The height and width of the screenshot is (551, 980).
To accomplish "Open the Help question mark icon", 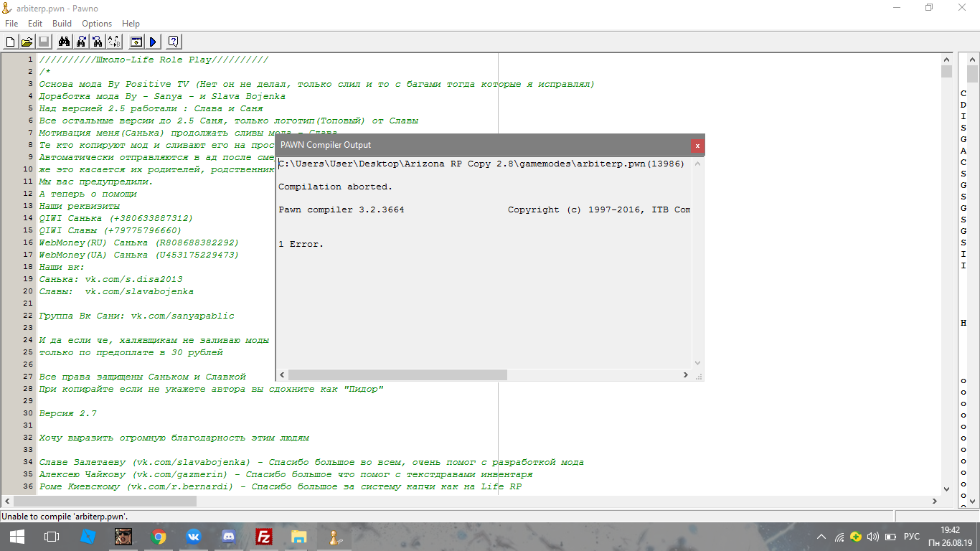I will pyautogui.click(x=173, y=42).
